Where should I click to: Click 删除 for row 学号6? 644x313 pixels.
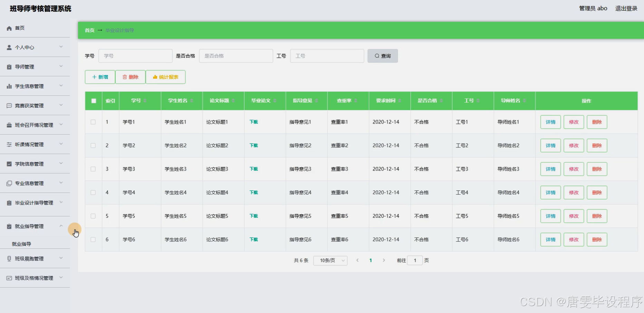(597, 239)
